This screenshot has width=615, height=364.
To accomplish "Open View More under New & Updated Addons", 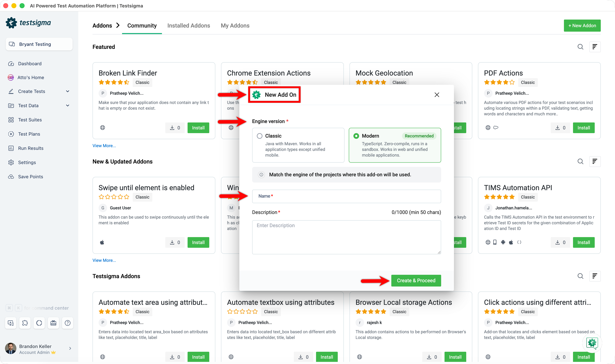I will [x=104, y=260].
